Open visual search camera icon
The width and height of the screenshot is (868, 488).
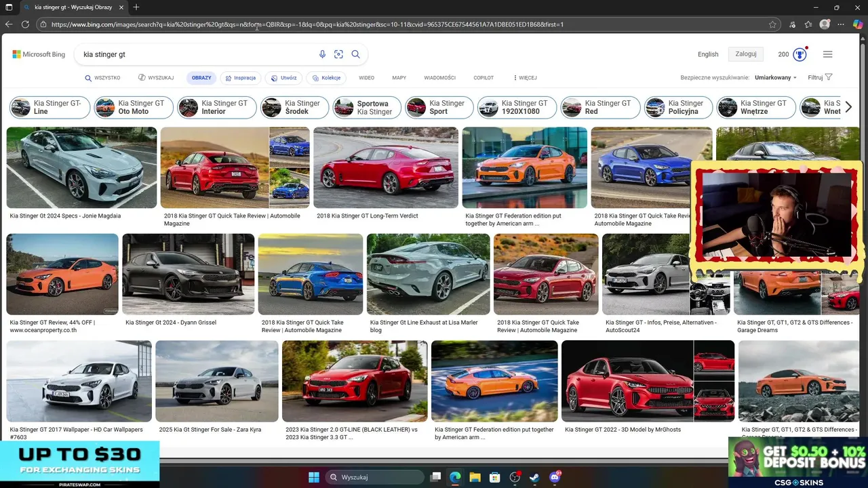(x=338, y=54)
